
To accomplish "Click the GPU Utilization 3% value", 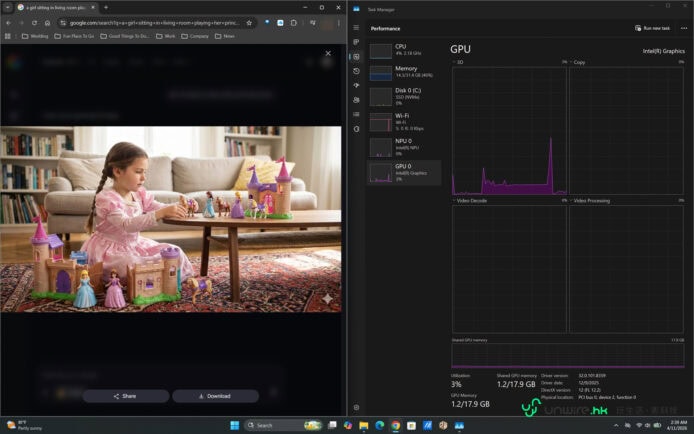I will 456,384.
